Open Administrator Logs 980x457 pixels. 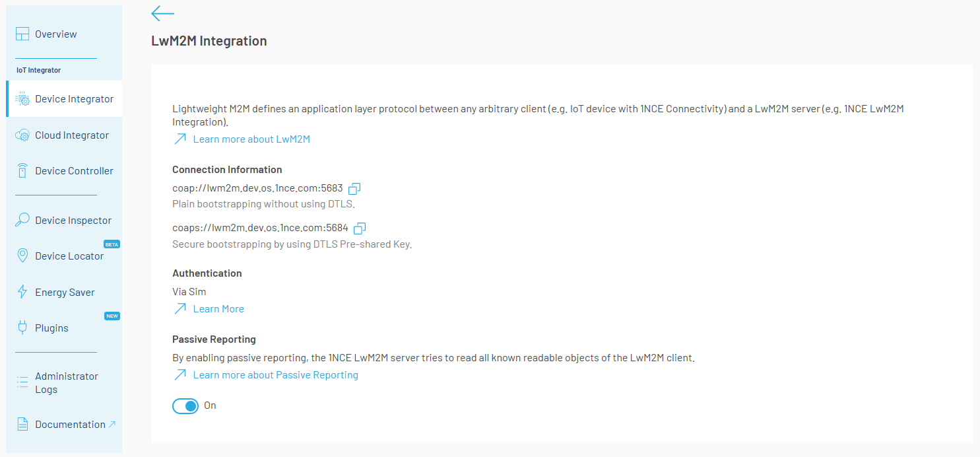coord(22,382)
